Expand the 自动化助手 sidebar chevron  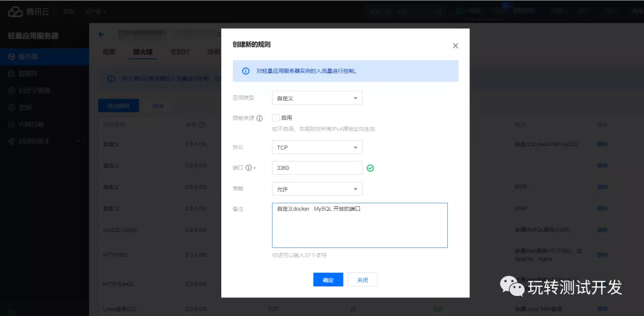tap(79, 141)
